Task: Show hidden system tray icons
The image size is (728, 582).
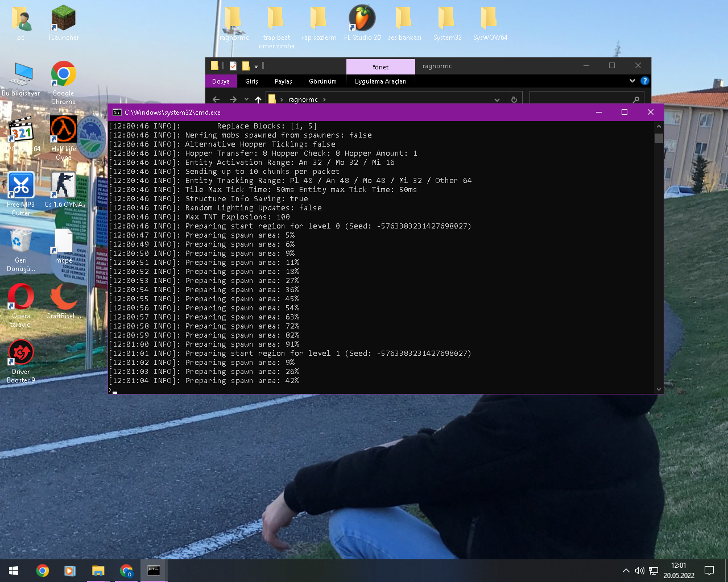Action: (626, 571)
